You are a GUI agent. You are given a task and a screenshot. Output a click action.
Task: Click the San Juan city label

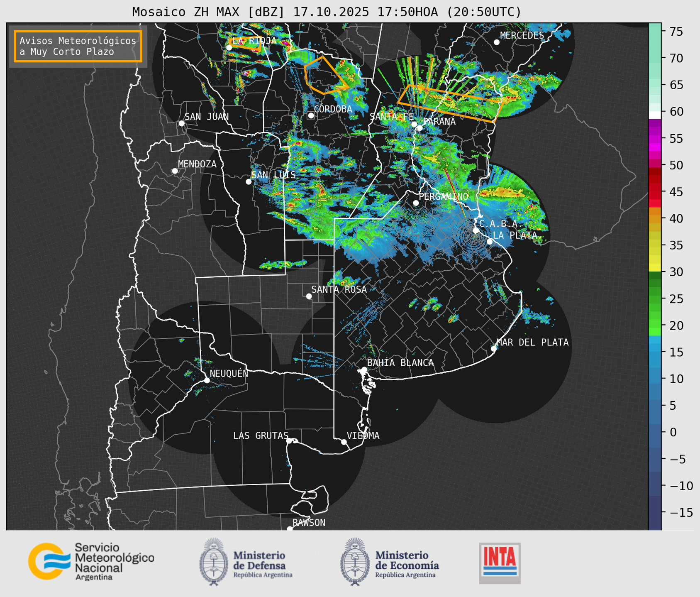[206, 117]
